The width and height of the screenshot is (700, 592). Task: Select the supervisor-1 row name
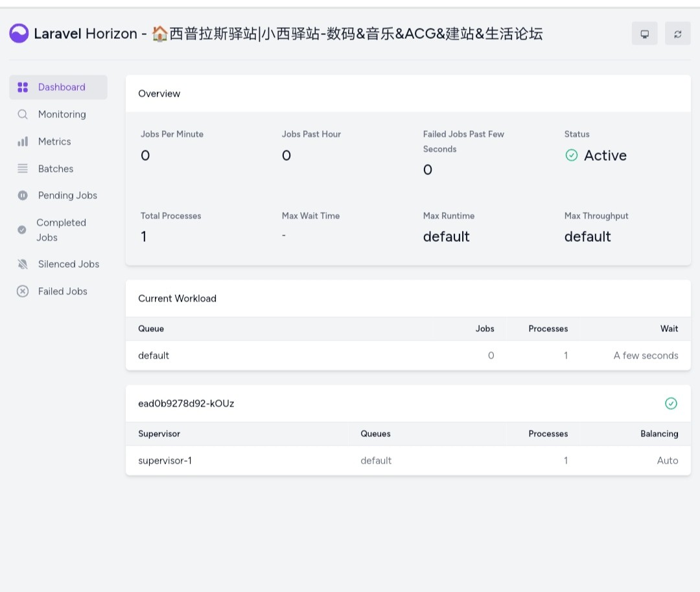click(x=165, y=460)
